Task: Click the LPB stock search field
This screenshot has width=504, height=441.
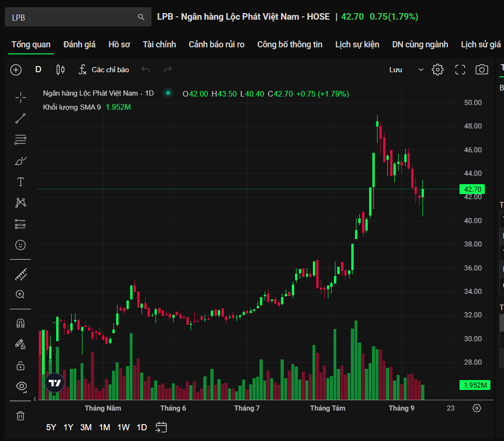Action: coord(78,17)
